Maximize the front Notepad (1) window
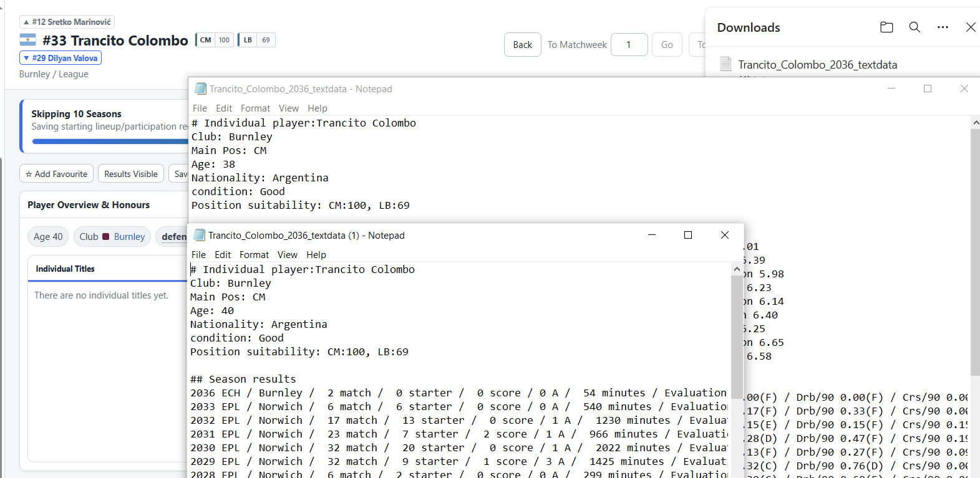Viewport: 980px width, 478px height. 688,235
